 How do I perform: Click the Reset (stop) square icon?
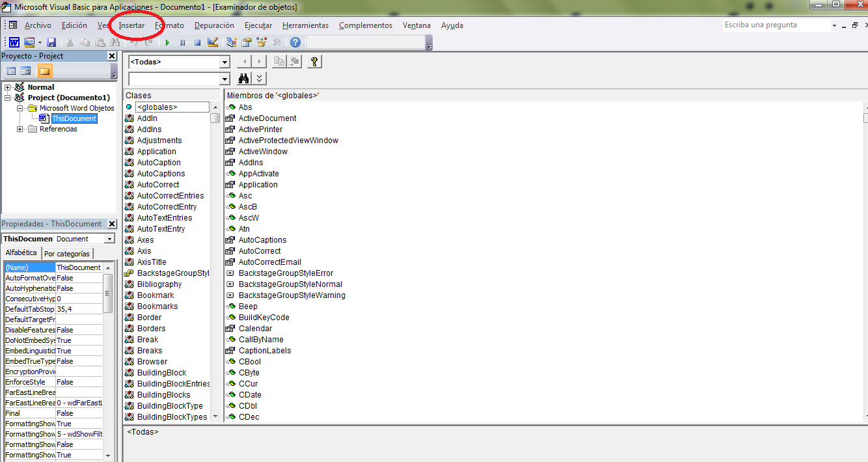tap(197, 42)
